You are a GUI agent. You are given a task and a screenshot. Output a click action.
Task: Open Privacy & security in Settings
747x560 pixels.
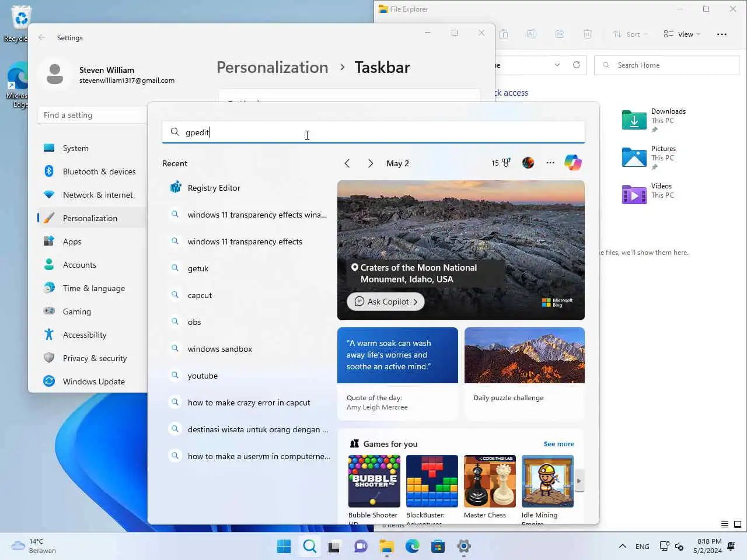(92, 358)
